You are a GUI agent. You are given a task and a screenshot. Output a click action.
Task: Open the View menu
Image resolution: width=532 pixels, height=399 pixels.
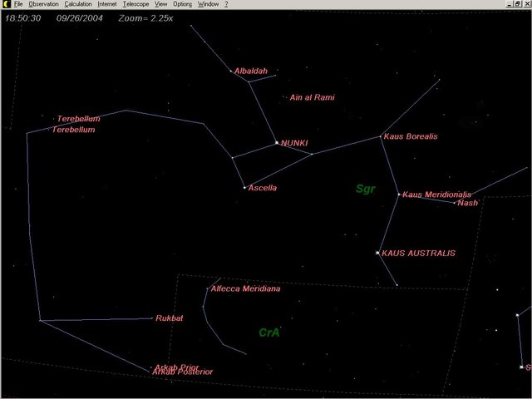161,4
